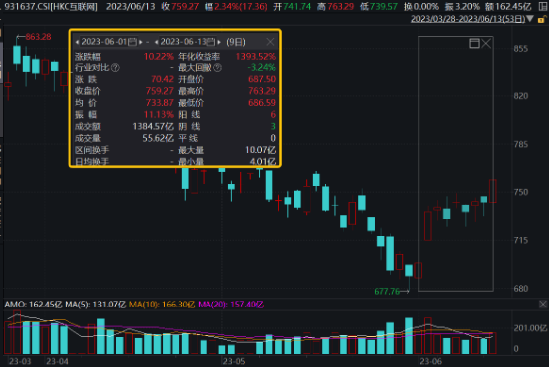The width and height of the screenshot is (550, 368).
Task: Click the 23-04 marker on time axis
Action: [58, 361]
